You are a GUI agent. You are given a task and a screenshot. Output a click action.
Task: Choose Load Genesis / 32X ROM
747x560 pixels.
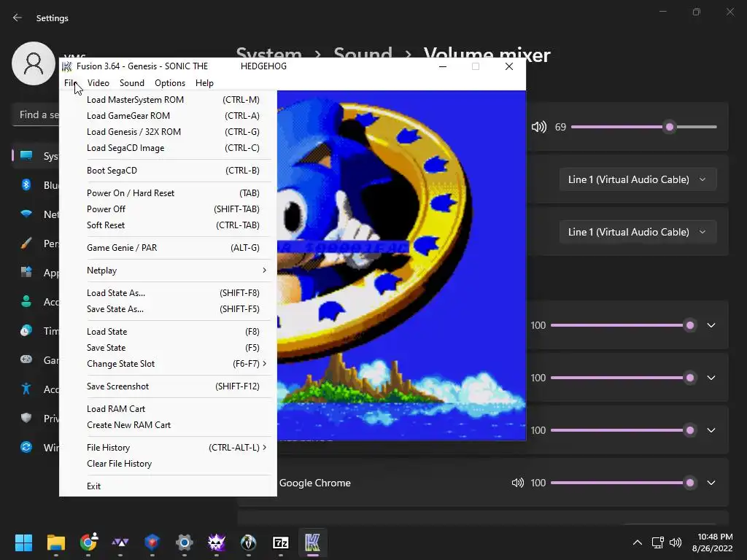(x=169, y=132)
